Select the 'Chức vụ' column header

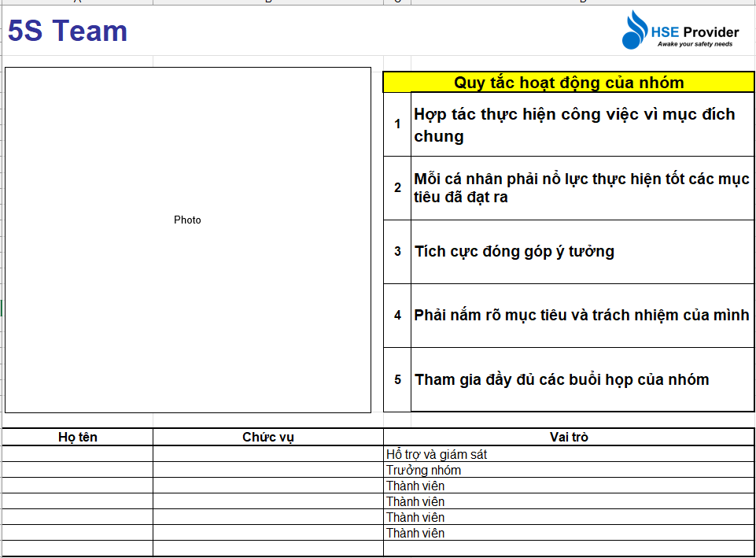[268, 437]
